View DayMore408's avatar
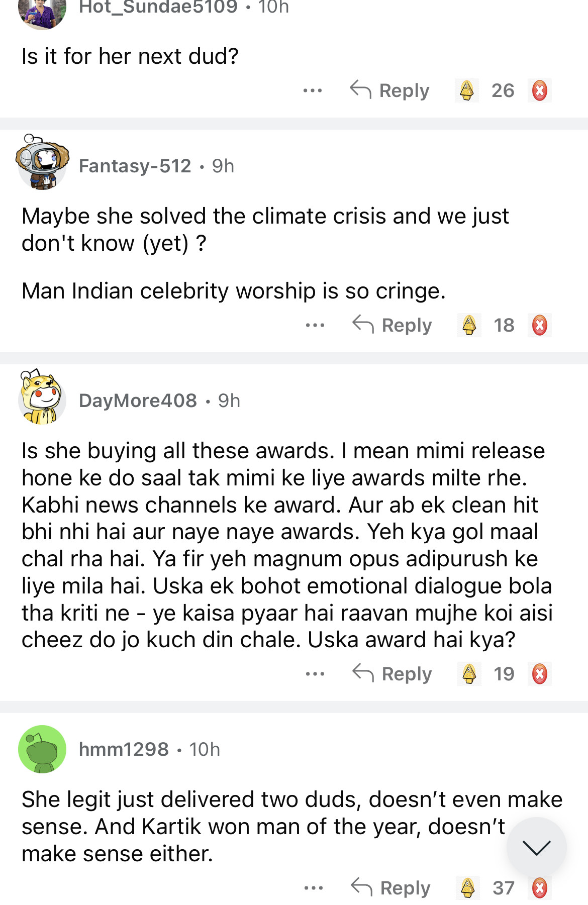This screenshot has width=588, height=905. click(x=42, y=398)
